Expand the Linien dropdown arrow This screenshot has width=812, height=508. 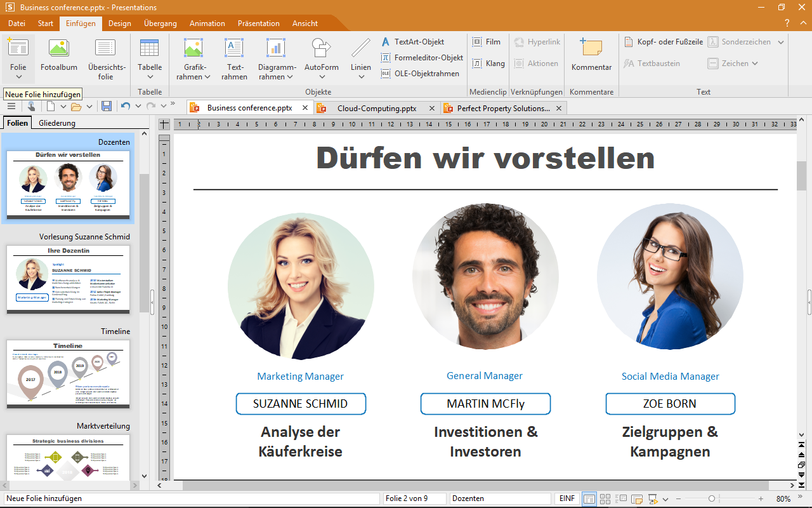(x=361, y=77)
